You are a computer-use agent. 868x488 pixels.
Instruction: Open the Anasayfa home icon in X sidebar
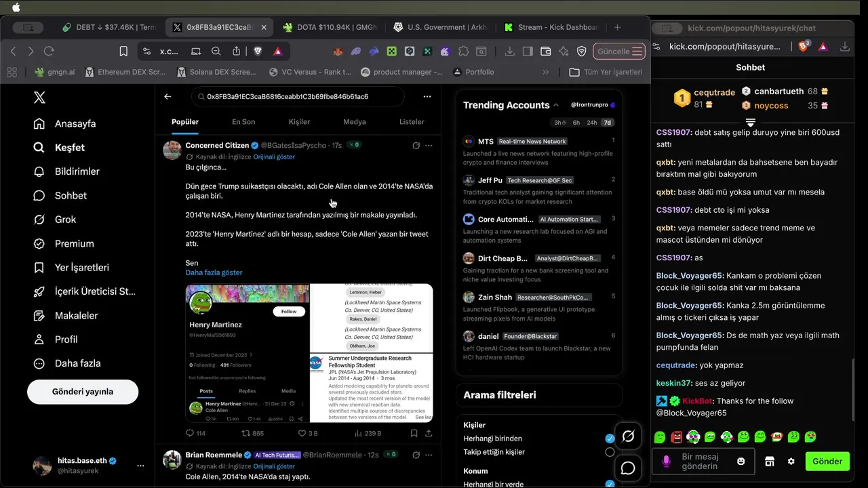pos(39,123)
